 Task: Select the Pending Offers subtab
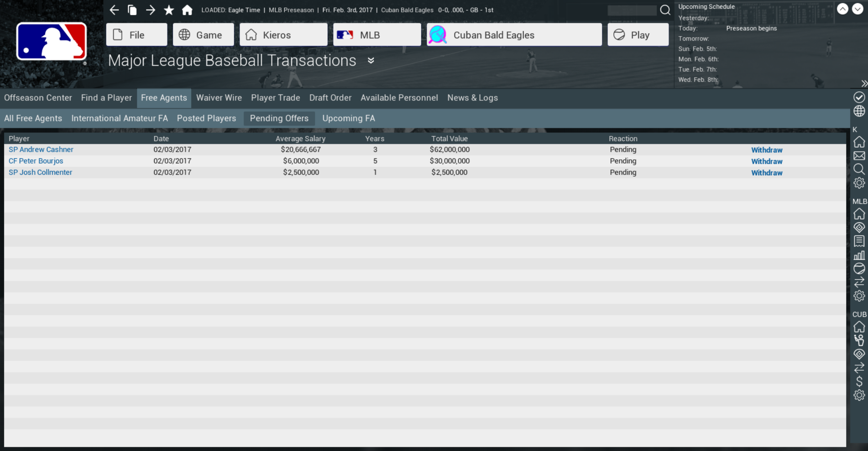(x=279, y=118)
